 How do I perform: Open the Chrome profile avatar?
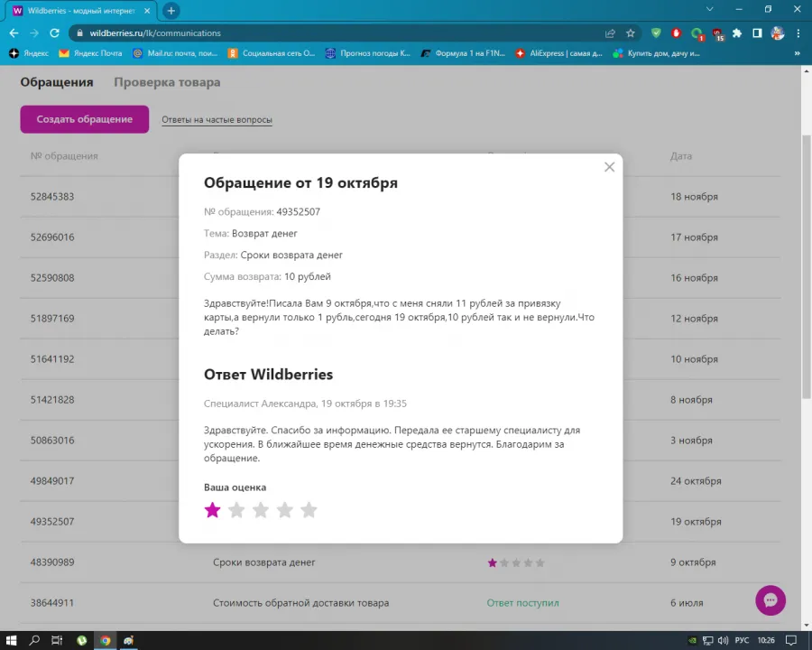click(x=778, y=33)
